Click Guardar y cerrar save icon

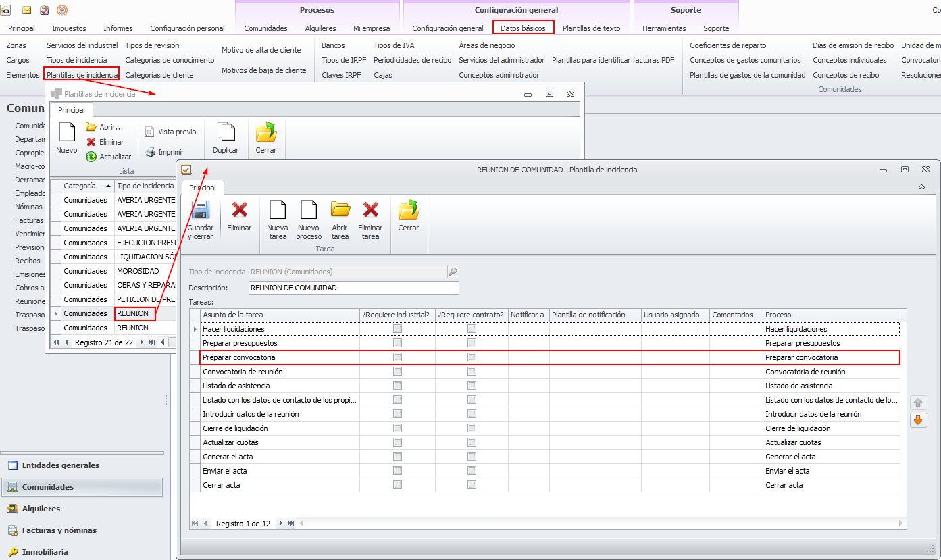pyautogui.click(x=200, y=211)
